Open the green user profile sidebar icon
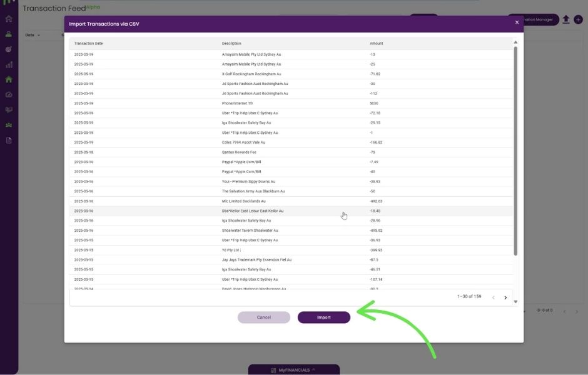 9,34
